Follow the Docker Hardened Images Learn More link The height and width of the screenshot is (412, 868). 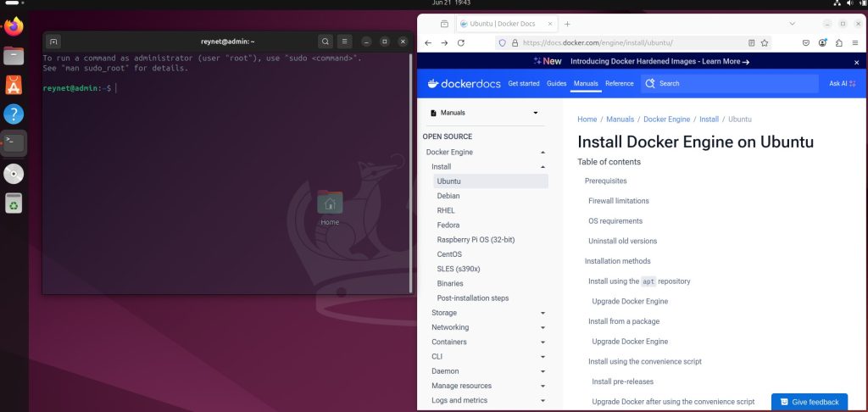[x=726, y=62]
